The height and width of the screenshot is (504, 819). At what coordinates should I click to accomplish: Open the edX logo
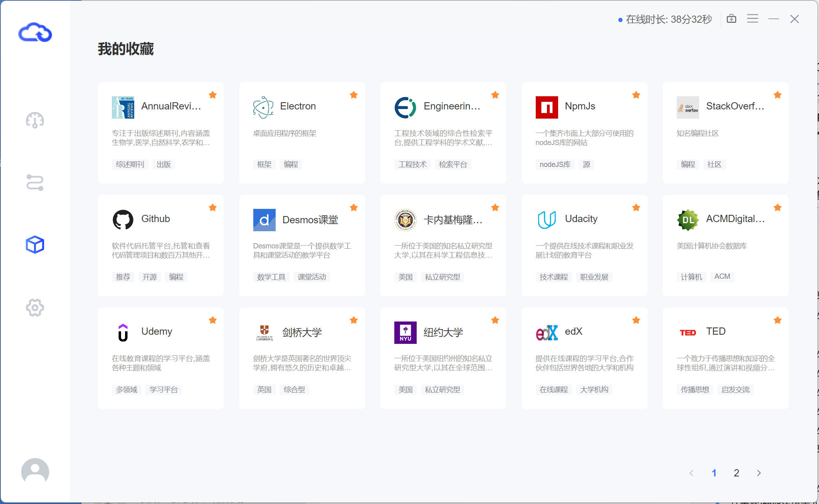[x=547, y=332]
